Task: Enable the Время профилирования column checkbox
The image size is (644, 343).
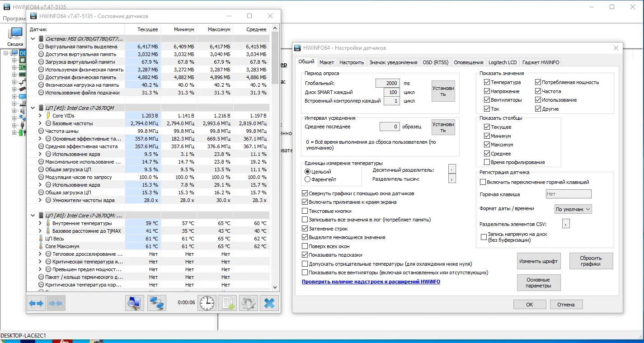Action: [x=487, y=162]
